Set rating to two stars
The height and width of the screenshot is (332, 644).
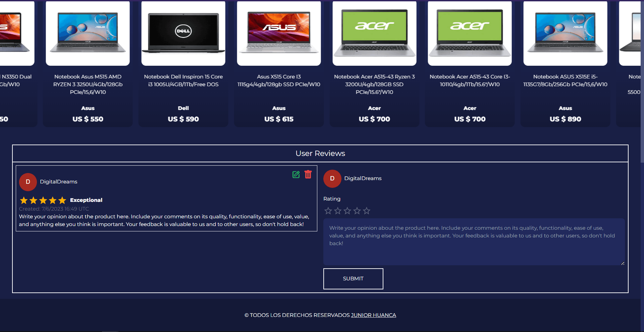coord(338,211)
